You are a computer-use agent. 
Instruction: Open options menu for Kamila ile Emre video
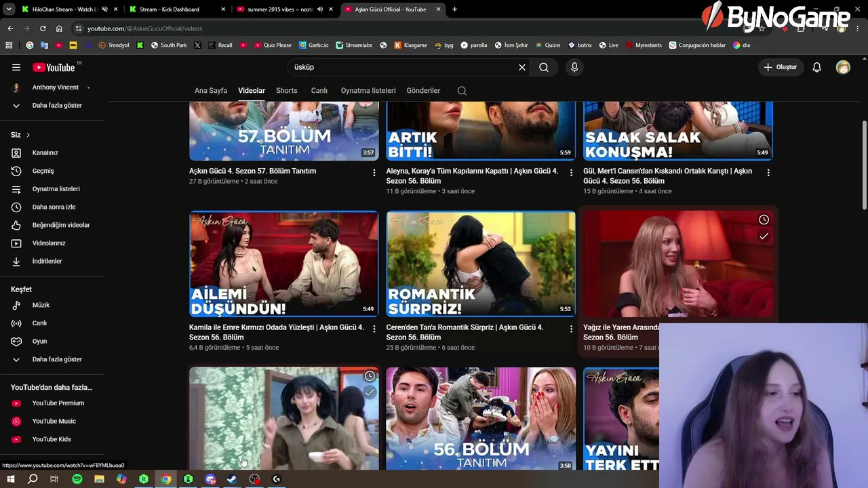(374, 329)
